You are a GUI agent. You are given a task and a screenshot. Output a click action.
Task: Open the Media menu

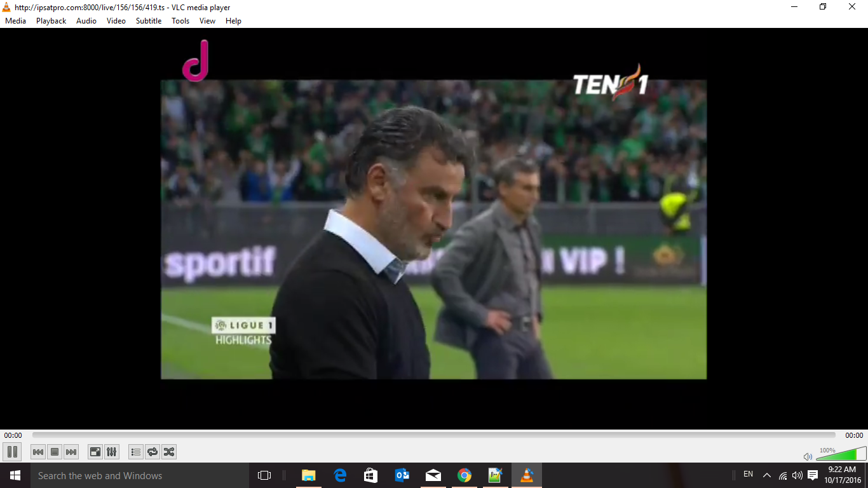click(x=16, y=21)
